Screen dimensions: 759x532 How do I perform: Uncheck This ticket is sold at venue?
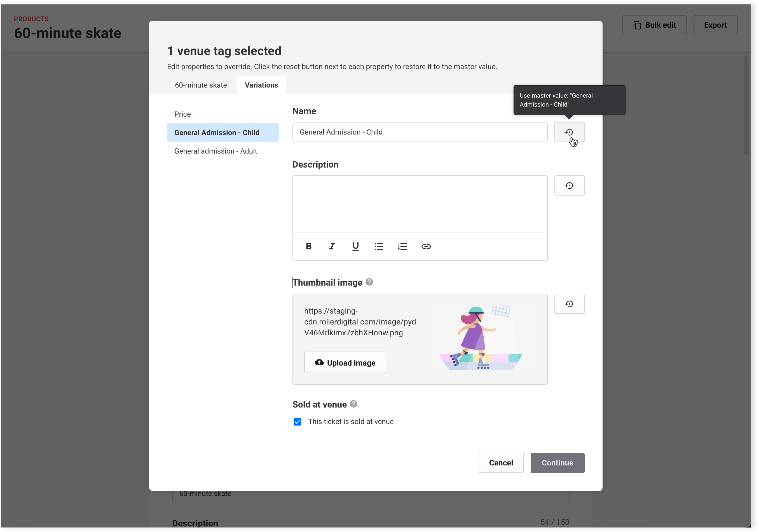click(x=297, y=422)
